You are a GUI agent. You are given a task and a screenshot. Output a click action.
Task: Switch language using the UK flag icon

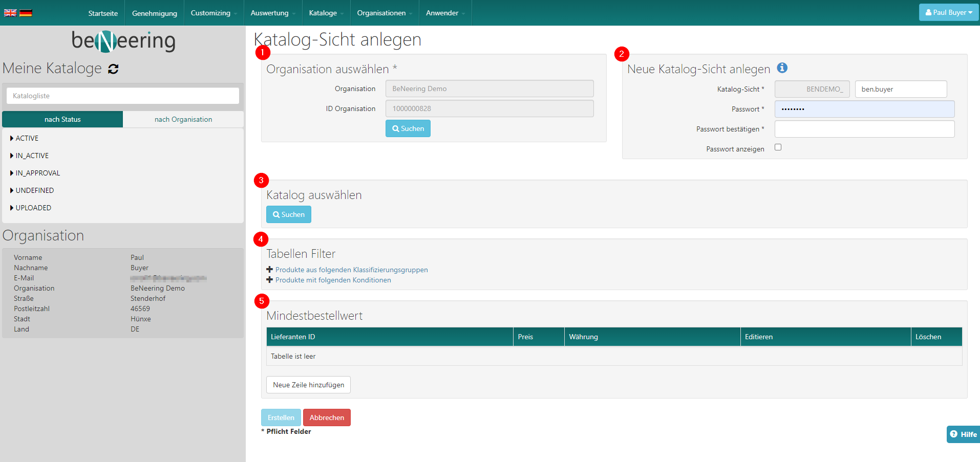tap(10, 13)
